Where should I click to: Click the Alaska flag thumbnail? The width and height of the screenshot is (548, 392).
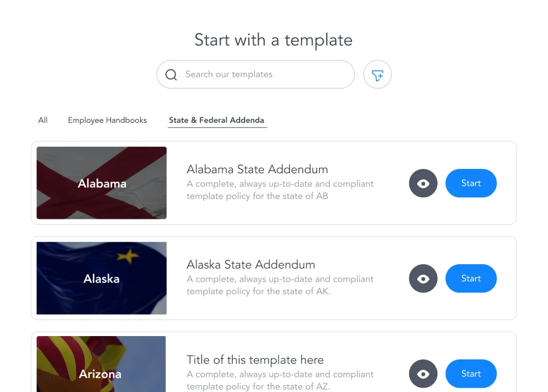[x=101, y=278]
